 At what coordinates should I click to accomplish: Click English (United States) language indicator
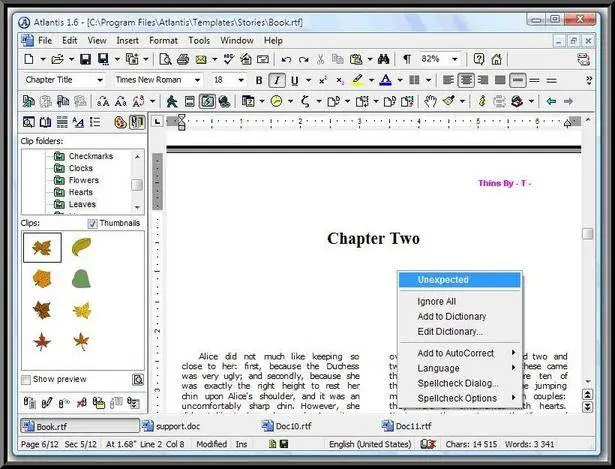370,444
